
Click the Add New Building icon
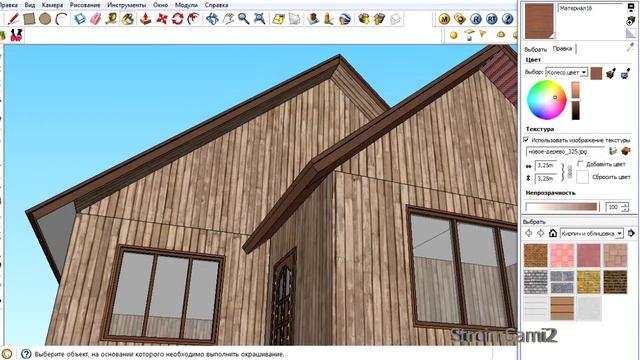coord(313,19)
